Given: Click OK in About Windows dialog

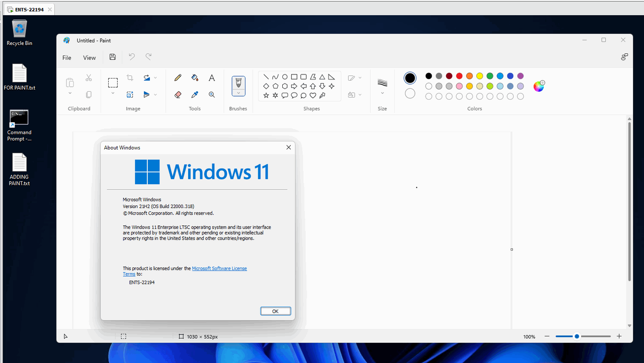Looking at the screenshot, I should [x=275, y=311].
